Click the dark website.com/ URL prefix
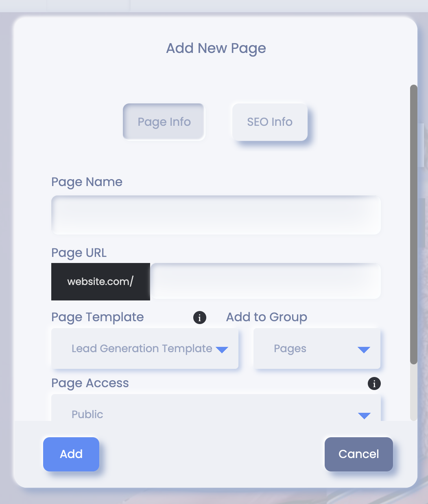 click(100, 282)
